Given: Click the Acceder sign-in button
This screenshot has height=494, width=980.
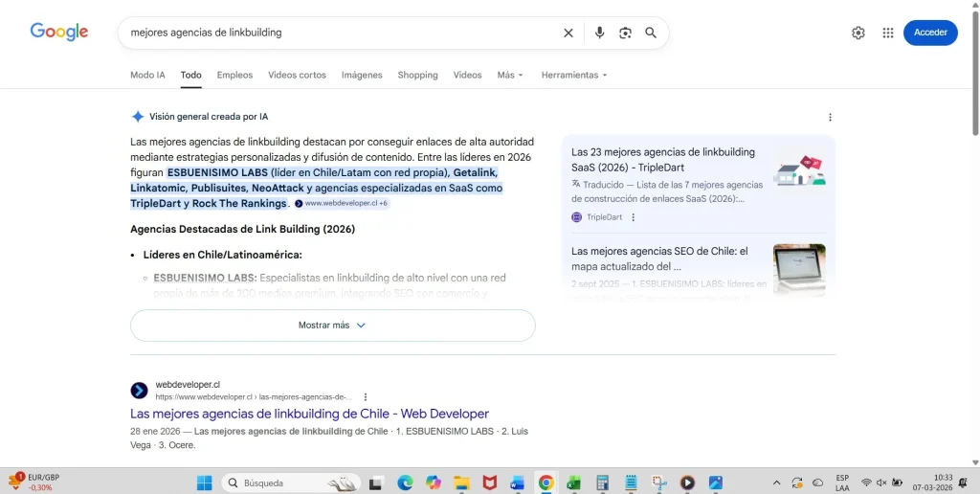Looking at the screenshot, I should point(930,33).
